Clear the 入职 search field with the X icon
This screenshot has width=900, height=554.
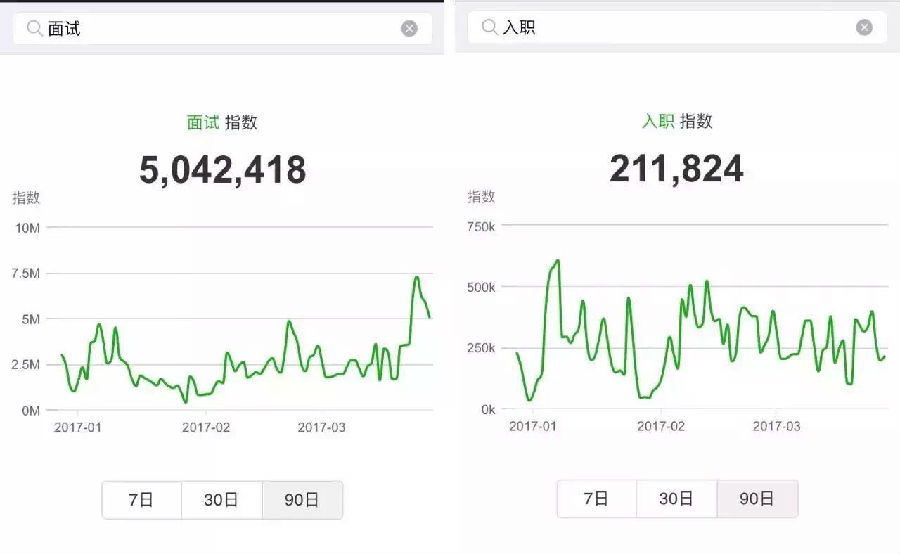[864, 28]
